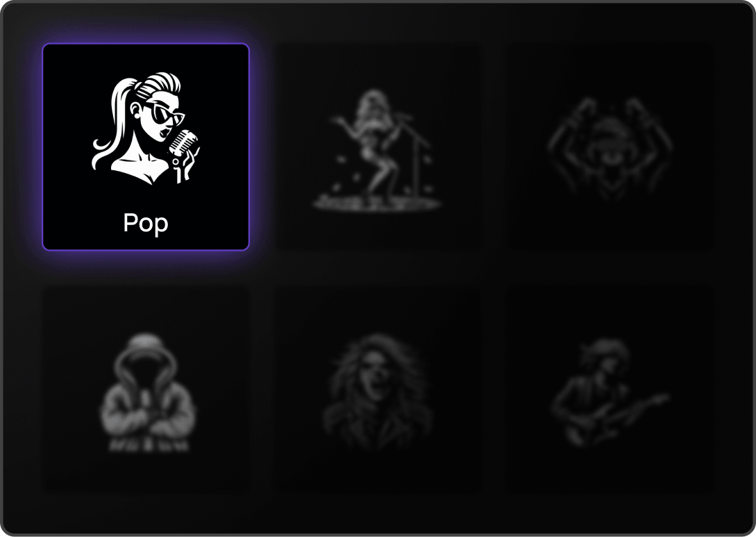Click the guitar in the guitarist card
Viewport: 756px width, 537px height.
(622, 416)
